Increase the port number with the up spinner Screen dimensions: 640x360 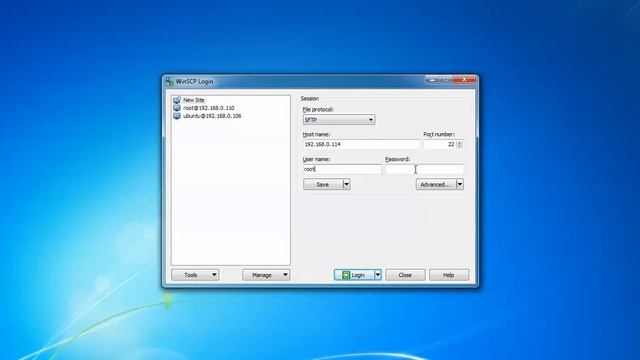click(460, 142)
